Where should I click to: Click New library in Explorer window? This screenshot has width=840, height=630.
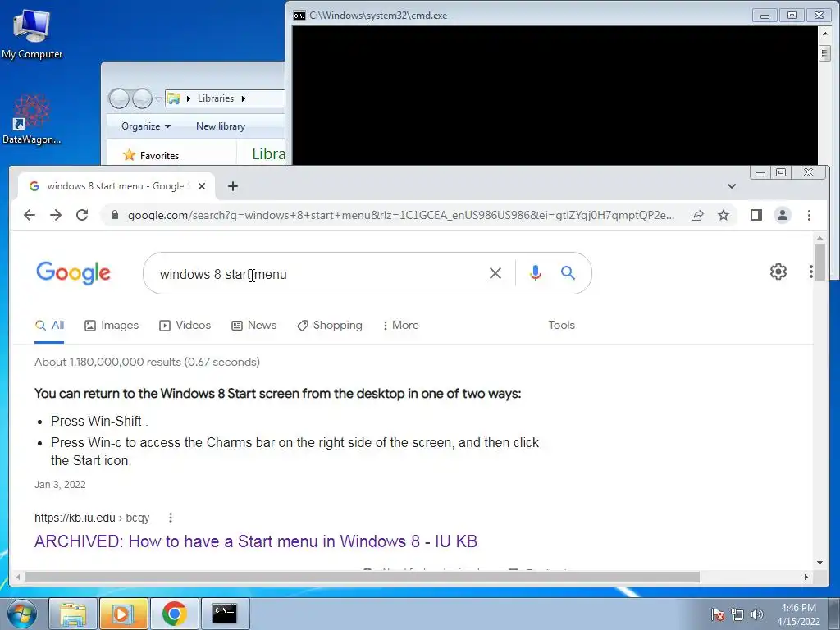click(220, 126)
